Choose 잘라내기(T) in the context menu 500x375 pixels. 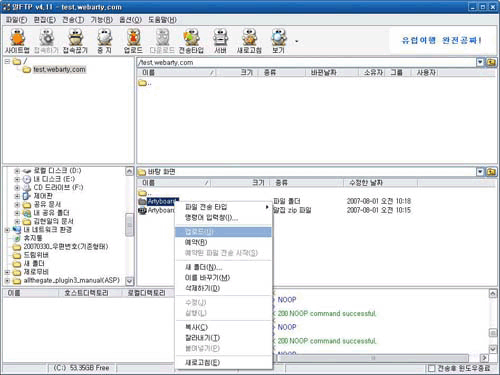[223, 338]
